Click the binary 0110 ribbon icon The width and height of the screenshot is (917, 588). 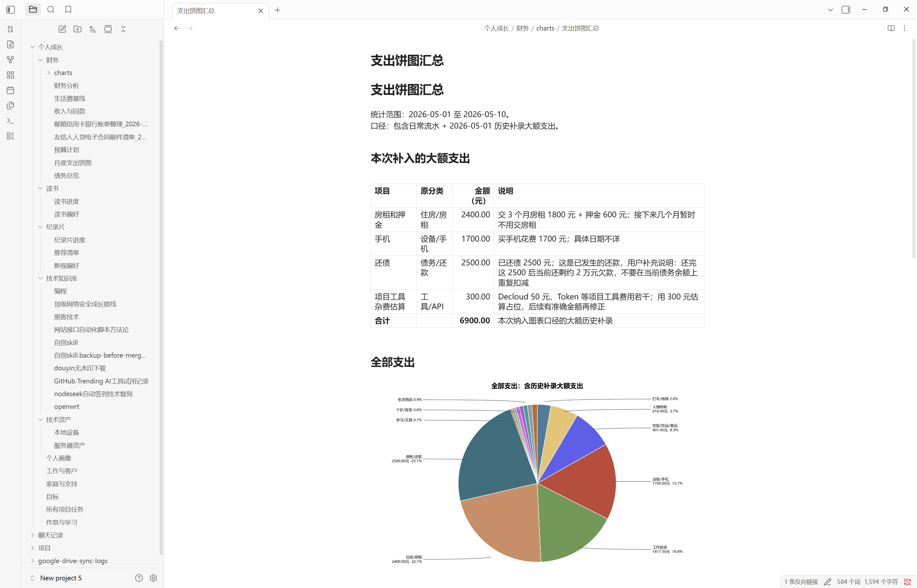tap(10, 29)
